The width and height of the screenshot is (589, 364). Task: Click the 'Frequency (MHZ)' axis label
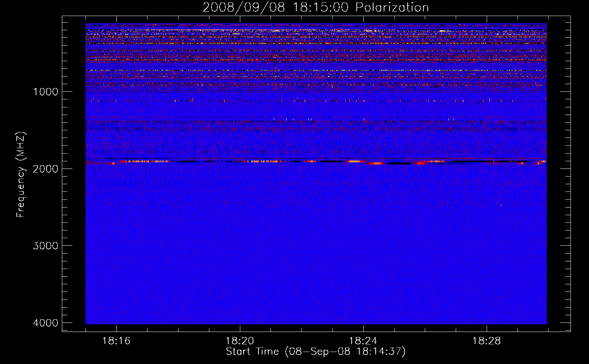[21, 175]
